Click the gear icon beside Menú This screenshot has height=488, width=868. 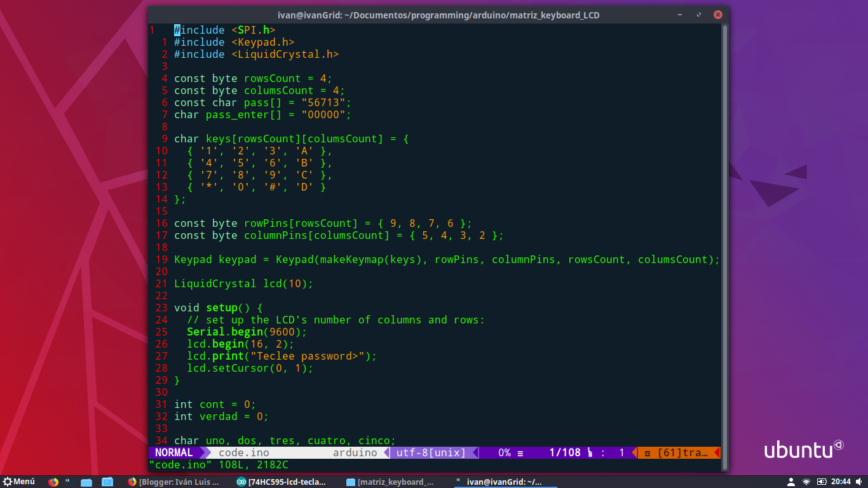click(6, 481)
